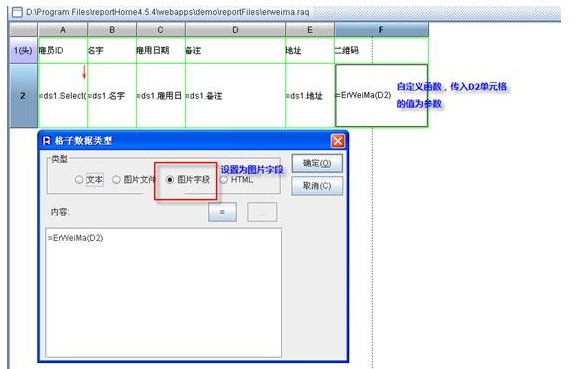Select the 文本 radio button
The height and width of the screenshot is (369, 575).
tap(79, 180)
